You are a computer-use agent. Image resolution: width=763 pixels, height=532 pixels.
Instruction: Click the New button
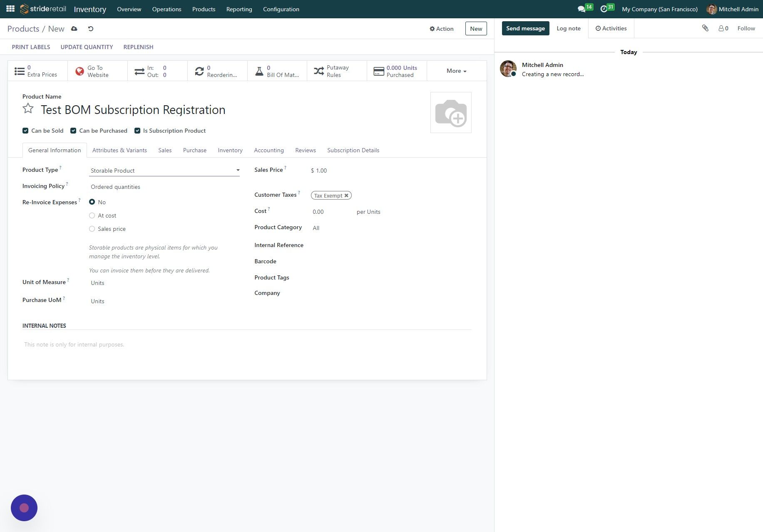(476, 29)
